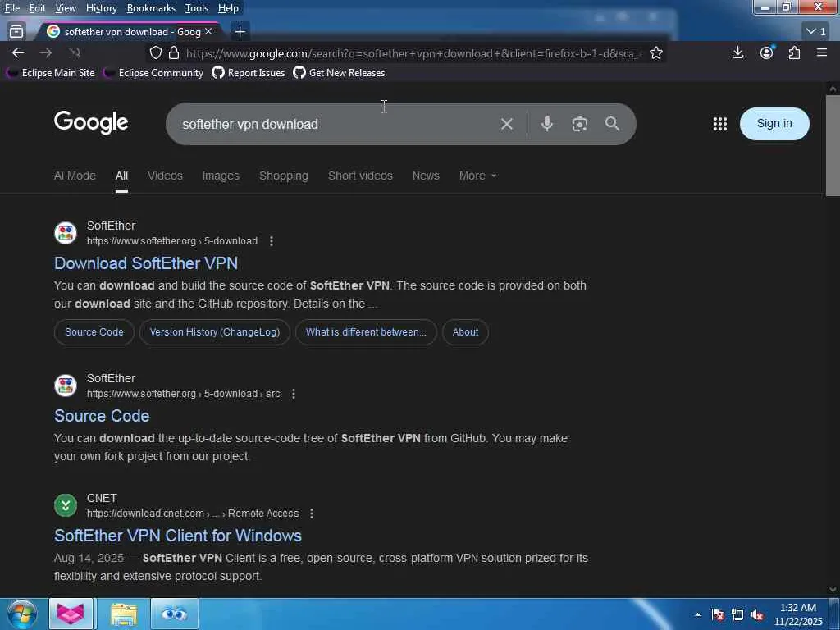Switch to the Images results tab
Image resolution: width=840 pixels, height=630 pixels.
click(x=221, y=176)
